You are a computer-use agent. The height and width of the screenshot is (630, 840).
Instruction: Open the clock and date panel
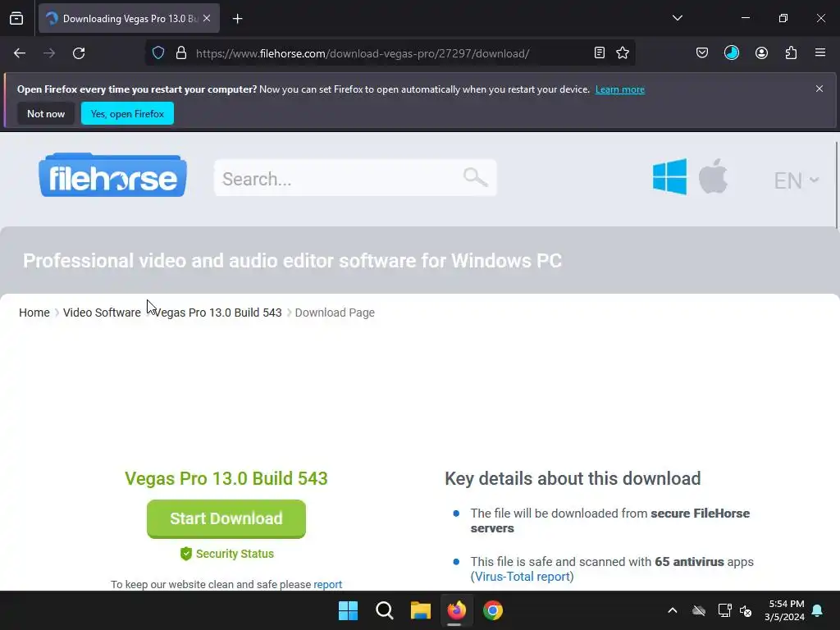[x=784, y=610]
